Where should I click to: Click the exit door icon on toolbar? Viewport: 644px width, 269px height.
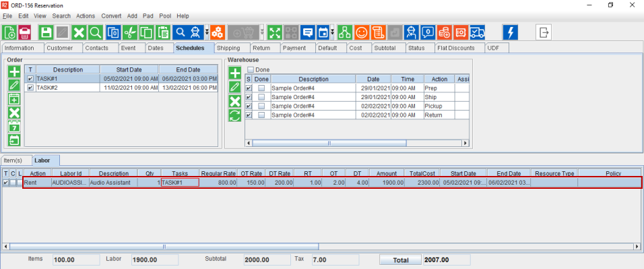(544, 32)
